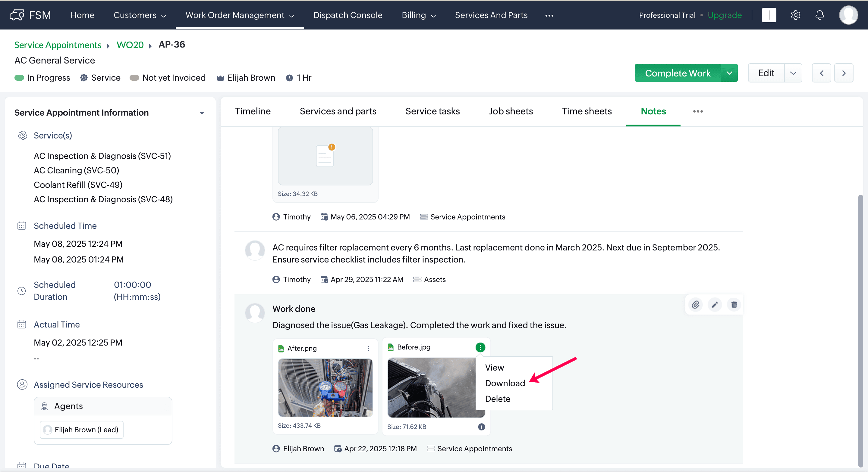Click the pencil edit note icon

(715, 305)
